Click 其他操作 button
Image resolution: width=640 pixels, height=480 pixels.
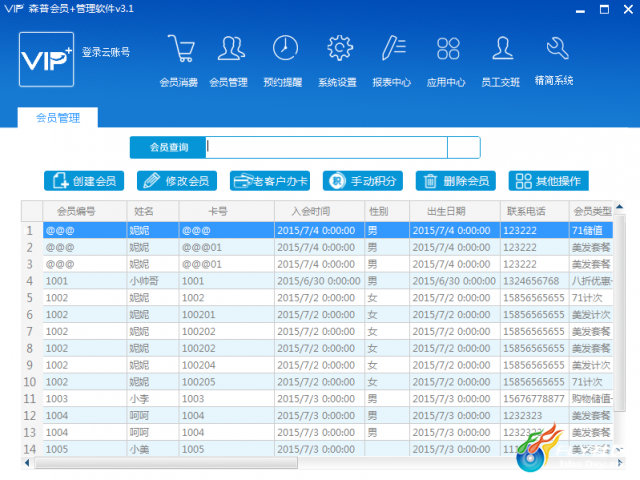coord(549,181)
